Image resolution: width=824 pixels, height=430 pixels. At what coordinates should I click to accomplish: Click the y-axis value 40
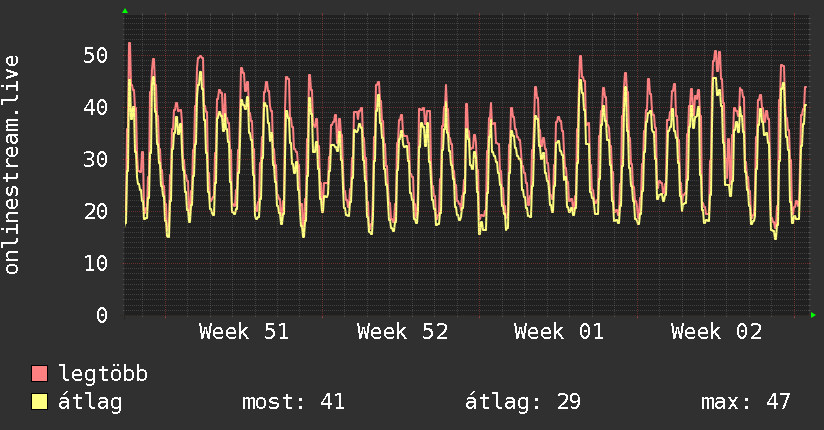pos(96,107)
